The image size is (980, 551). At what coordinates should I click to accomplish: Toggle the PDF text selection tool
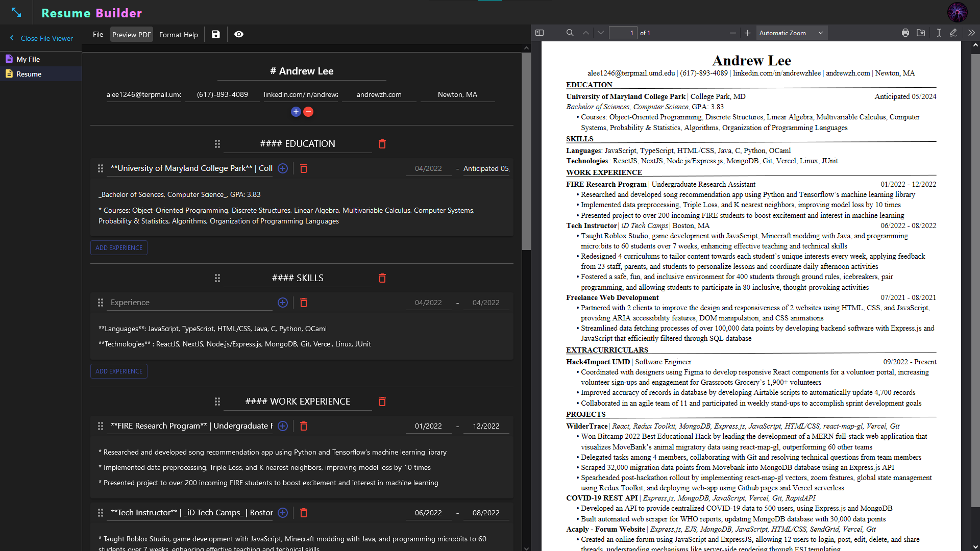pos(939,33)
